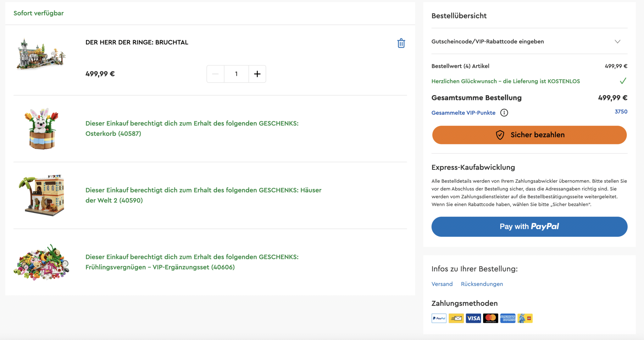Image resolution: width=644 pixels, height=340 pixels.
Task: Click the Gutscheincode/VIP-Rabattcode eingeben label
Action: (x=488, y=42)
